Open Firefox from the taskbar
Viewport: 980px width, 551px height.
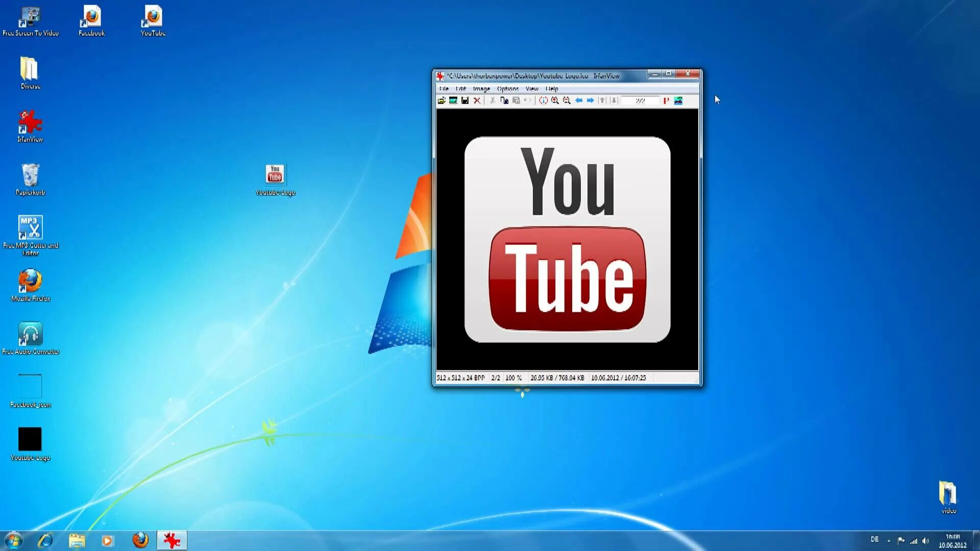[x=140, y=540]
